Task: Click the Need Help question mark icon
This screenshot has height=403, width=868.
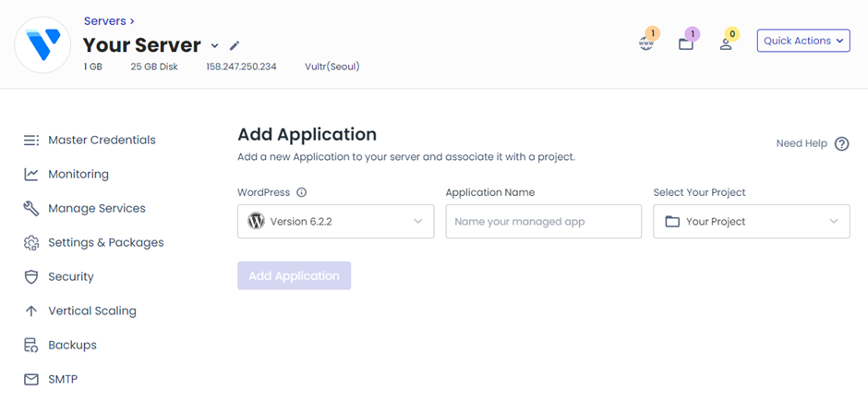Action: click(x=841, y=144)
